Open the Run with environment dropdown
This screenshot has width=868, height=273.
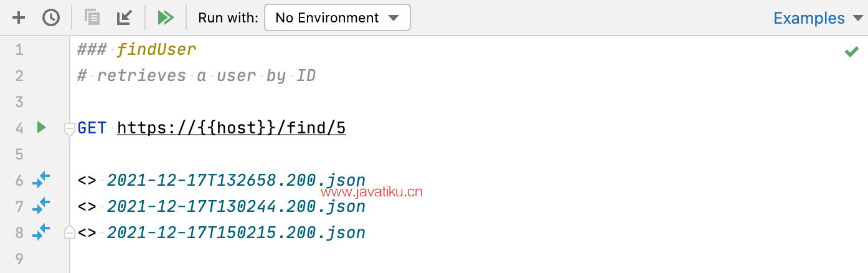[x=337, y=17]
